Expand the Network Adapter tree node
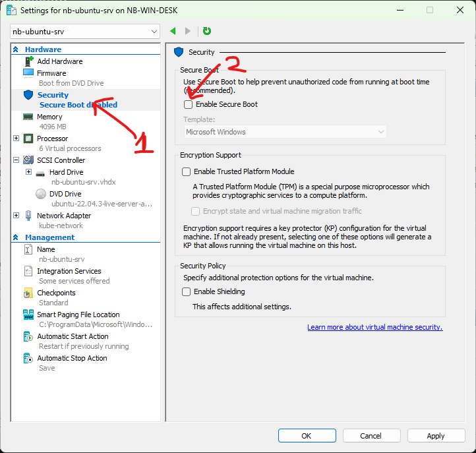Screen dimensions: 476x453 click(x=16, y=216)
